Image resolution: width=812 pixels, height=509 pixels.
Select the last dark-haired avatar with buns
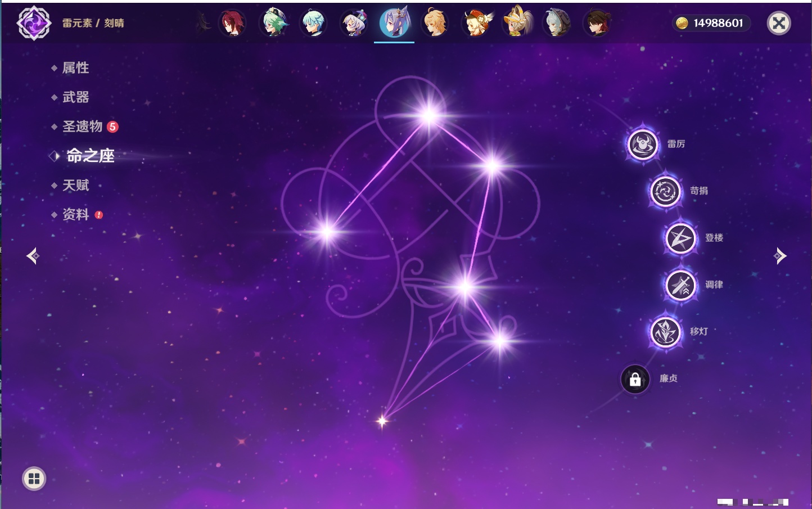click(597, 24)
